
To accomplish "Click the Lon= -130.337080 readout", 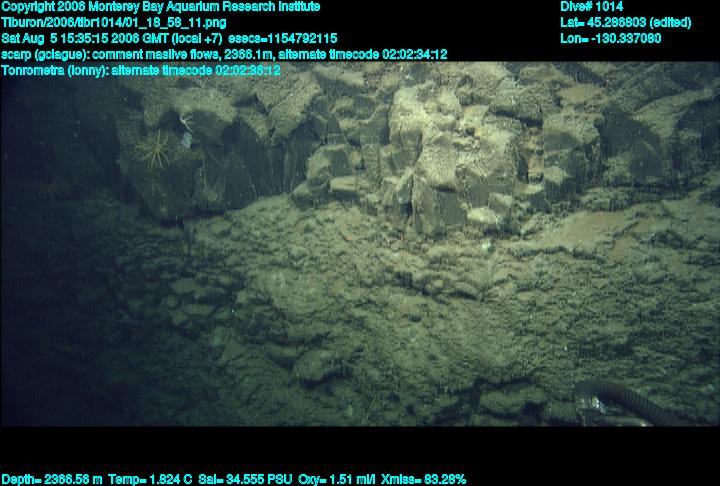I will tap(611, 38).
